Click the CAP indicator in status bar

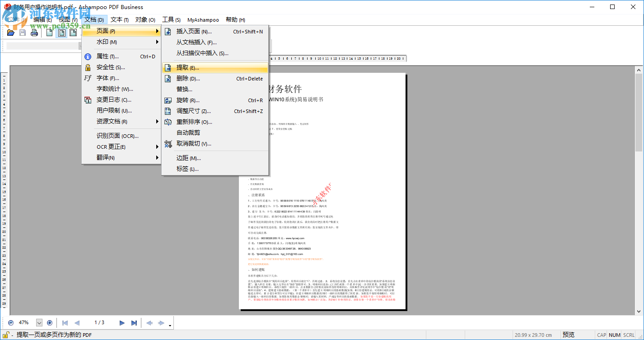[x=602, y=335]
